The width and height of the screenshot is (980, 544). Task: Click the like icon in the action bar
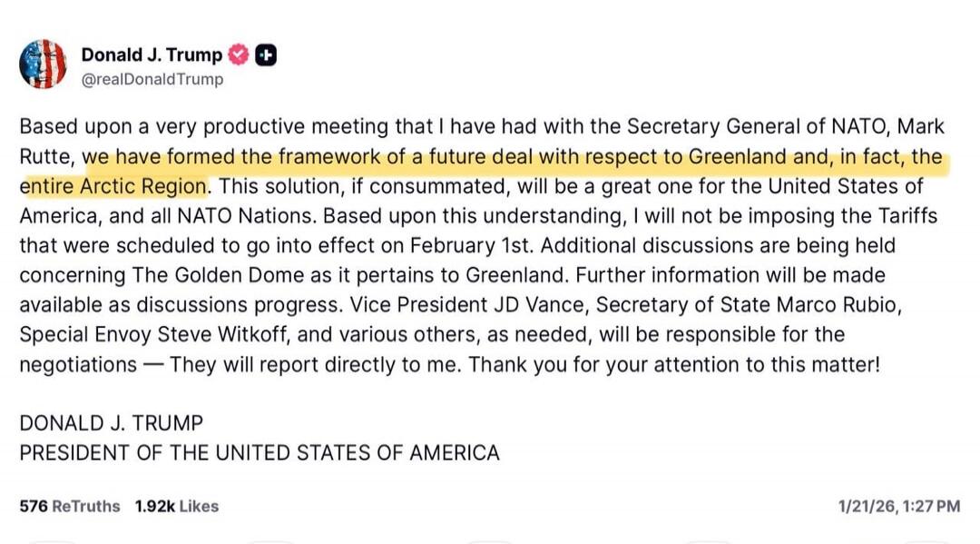click(x=490, y=539)
